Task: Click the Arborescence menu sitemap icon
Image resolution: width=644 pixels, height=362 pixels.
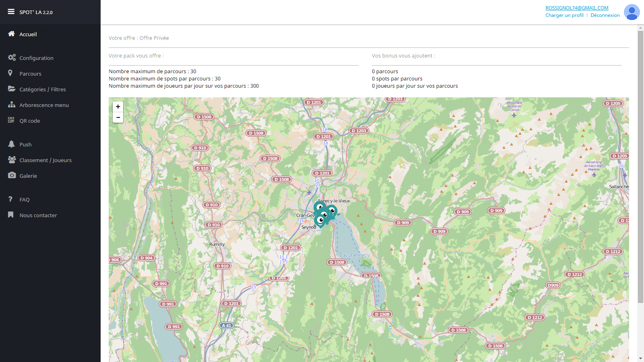Action: (11, 105)
